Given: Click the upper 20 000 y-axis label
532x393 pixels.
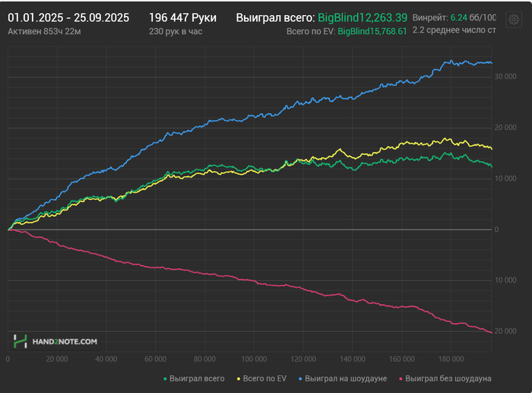Looking at the screenshot, I should point(505,128).
